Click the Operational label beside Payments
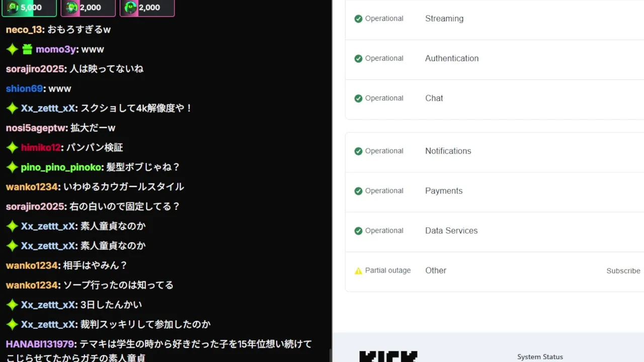 click(384, 191)
